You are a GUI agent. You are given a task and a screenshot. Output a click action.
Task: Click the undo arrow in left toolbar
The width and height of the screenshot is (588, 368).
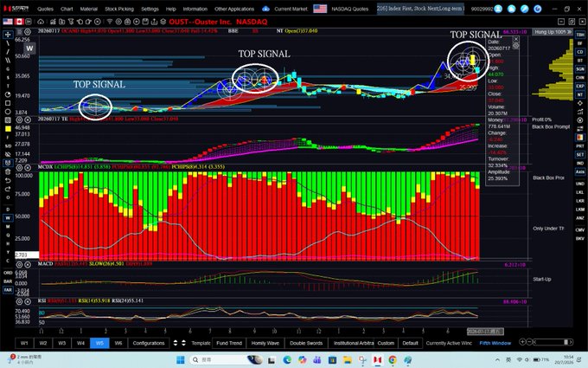pos(8,180)
